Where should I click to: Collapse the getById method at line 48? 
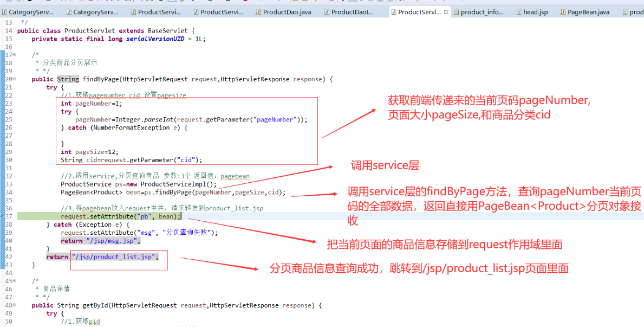point(15,305)
